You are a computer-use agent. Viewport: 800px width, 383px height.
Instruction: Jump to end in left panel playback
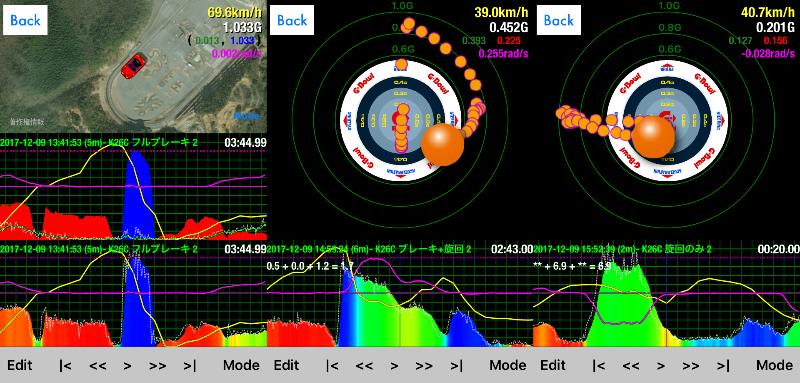[x=190, y=365]
